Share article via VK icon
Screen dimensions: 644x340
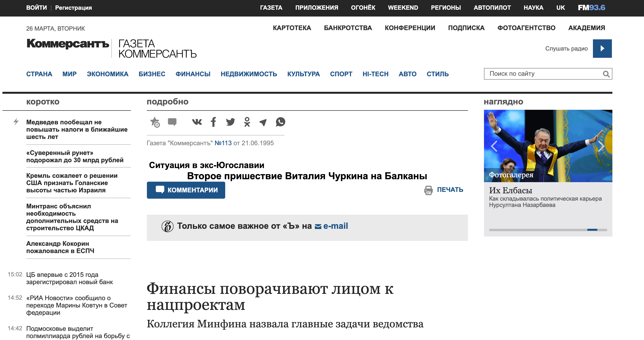197,122
